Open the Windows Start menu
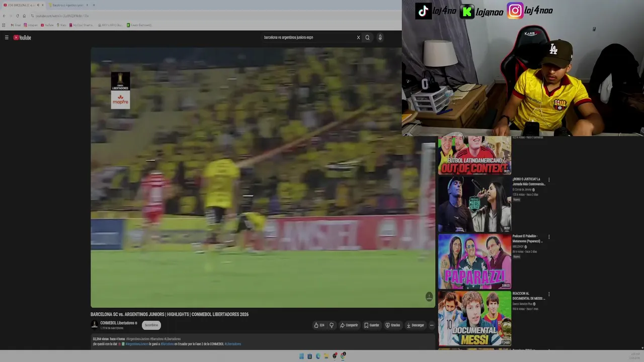Image resolution: width=644 pixels, height=362 pixels. coord(301,356)
